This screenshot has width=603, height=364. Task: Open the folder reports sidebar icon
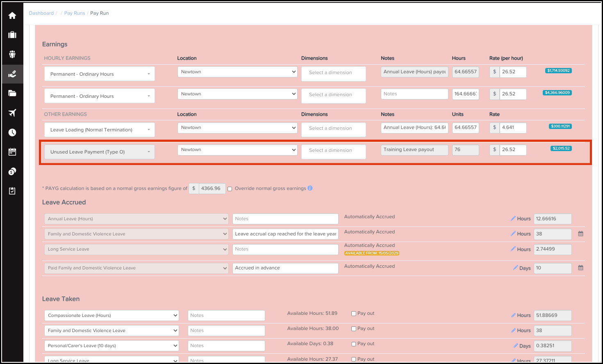12,93
